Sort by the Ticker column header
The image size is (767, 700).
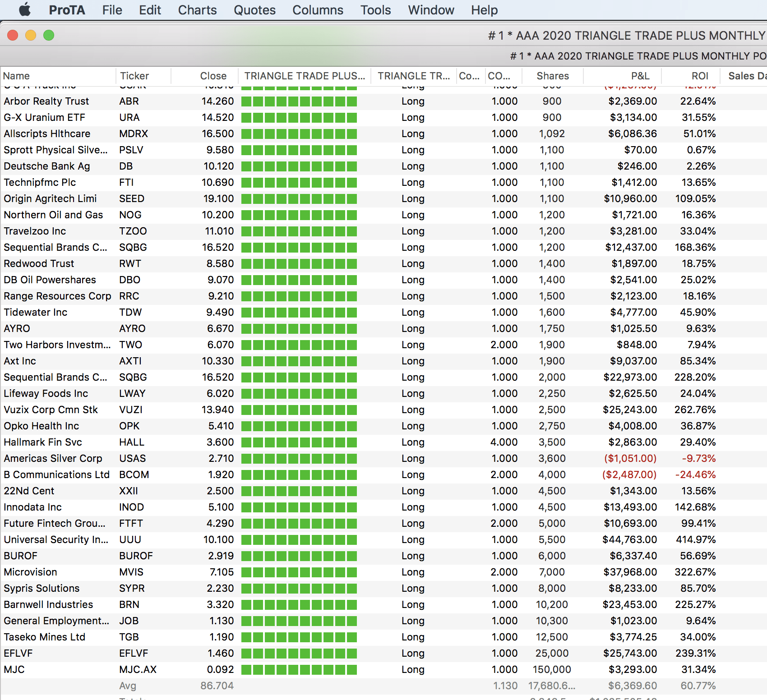143,76
